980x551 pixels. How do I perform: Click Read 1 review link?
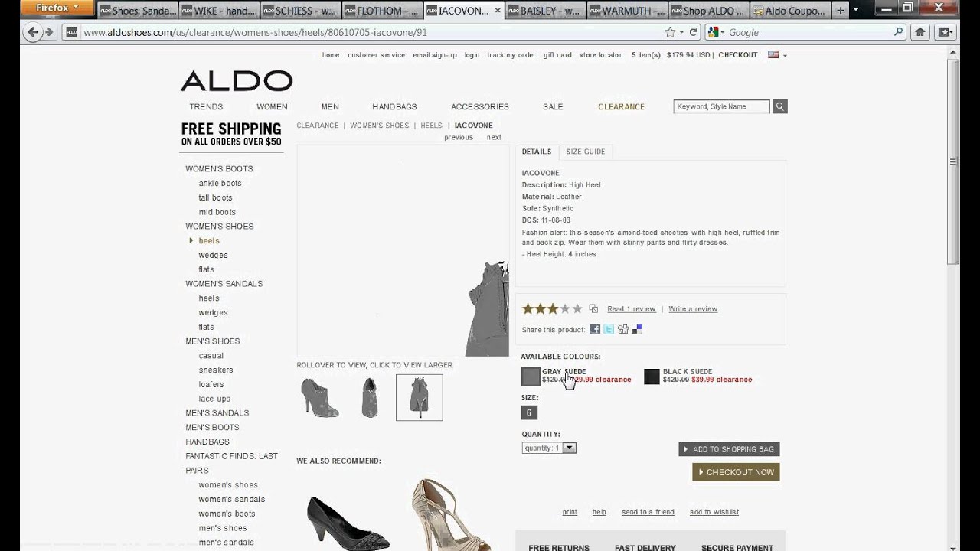coord(632,309)
